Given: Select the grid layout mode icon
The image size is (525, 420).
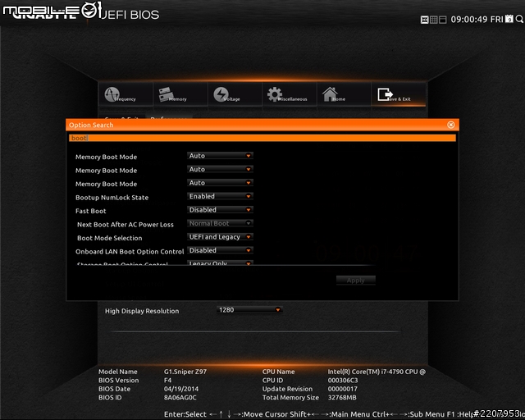Looking at the screenshot, I should 434,20.
